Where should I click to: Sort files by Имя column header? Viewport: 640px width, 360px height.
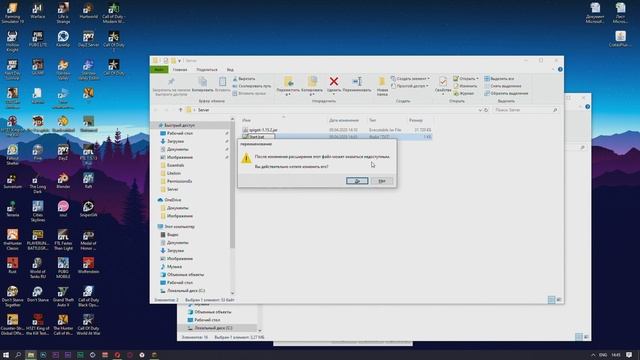pos(246,120)
